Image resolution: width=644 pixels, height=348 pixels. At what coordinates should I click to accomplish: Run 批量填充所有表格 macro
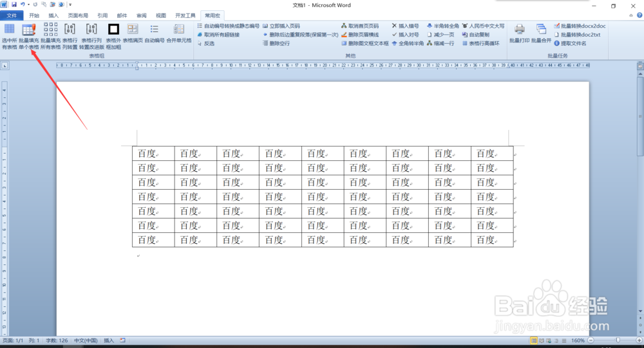click(50, 36)
